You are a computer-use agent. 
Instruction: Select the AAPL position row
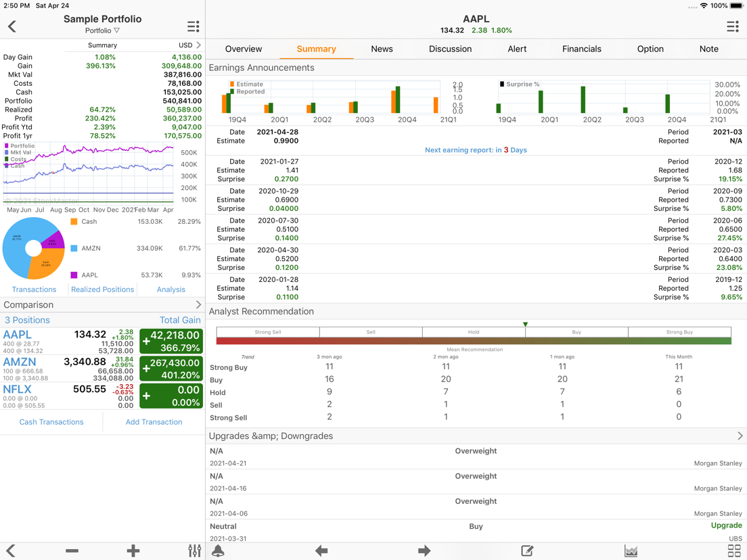point(102,342)
